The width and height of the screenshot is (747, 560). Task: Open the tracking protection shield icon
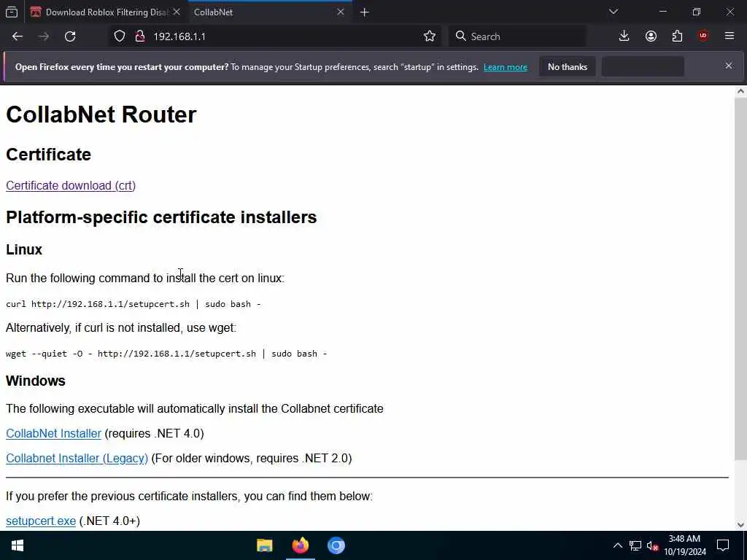(x=120, y=36)
